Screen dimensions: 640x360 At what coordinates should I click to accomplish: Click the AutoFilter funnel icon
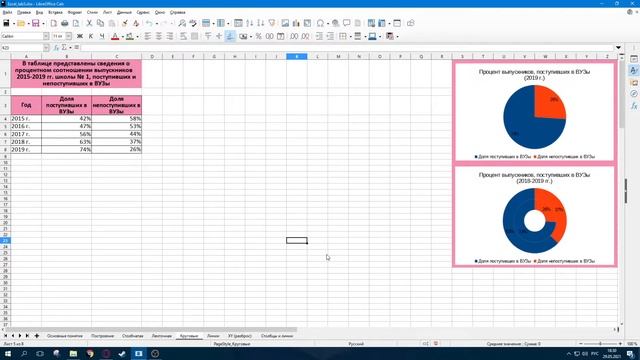click(x=272, y=23)
